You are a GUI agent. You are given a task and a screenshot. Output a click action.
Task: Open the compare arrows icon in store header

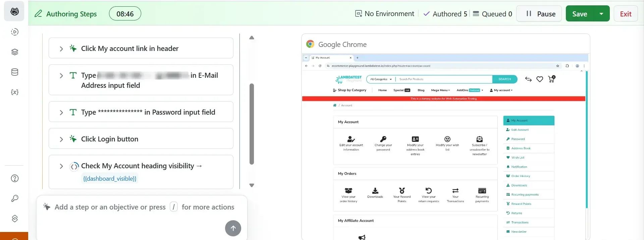point(528,79)
